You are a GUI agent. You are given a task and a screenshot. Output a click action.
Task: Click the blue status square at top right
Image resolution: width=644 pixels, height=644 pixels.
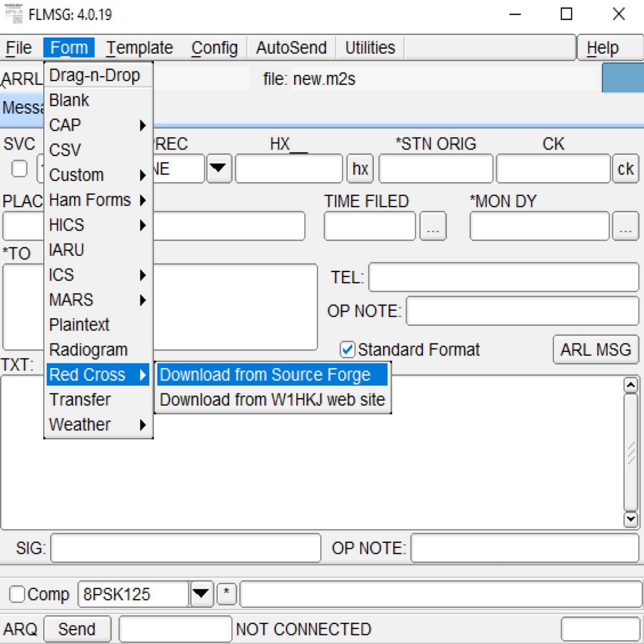click(623, 78)
